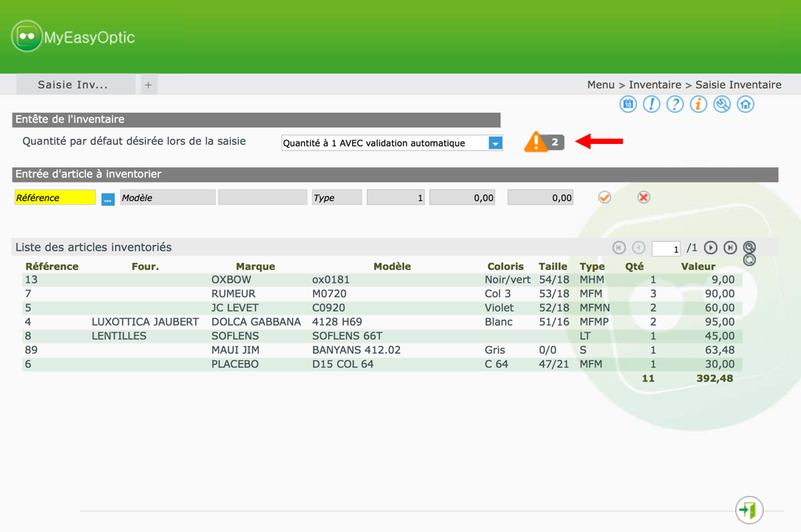Click Inventaire in the breadcrumb
Image resolution: width=801 pixels, height=532 pixels.
[655, 85]
